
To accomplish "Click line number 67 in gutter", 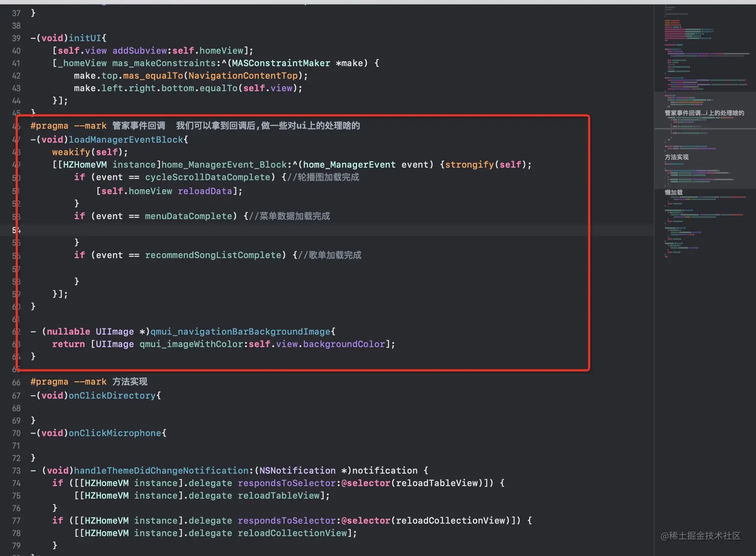I will point(16,395).
